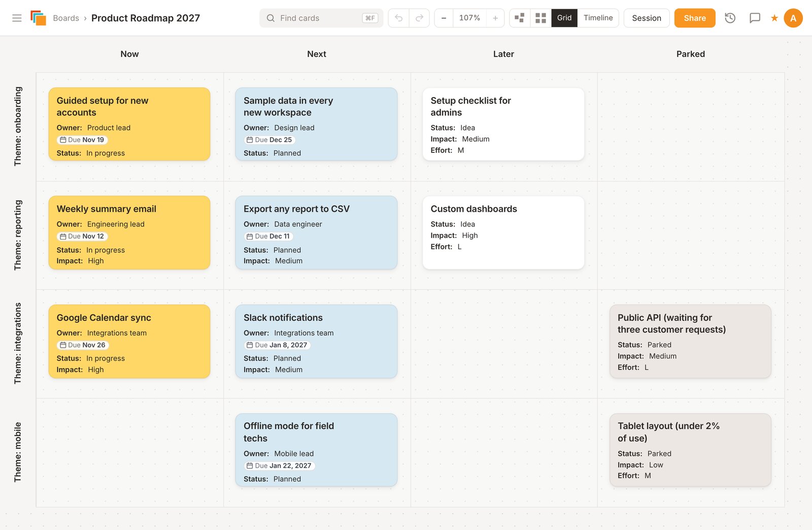812x530 pixels.
Task: Open the comments panel icon
Action: 755,18
